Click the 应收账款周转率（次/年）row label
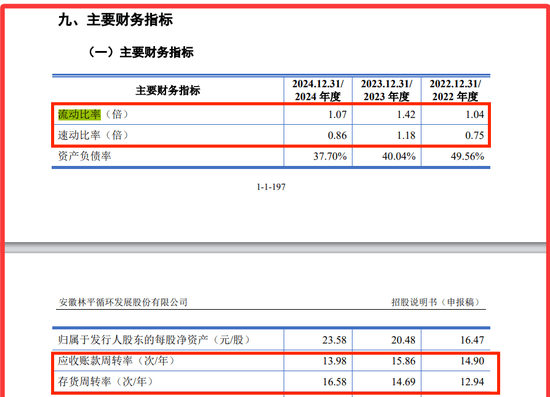This screenshot has height=397, width=550. 116,361
